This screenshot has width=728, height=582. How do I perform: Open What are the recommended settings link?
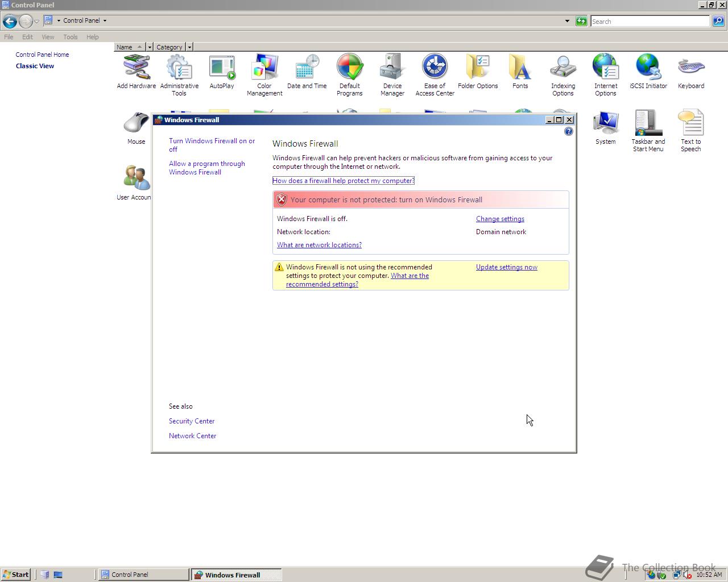357,280
